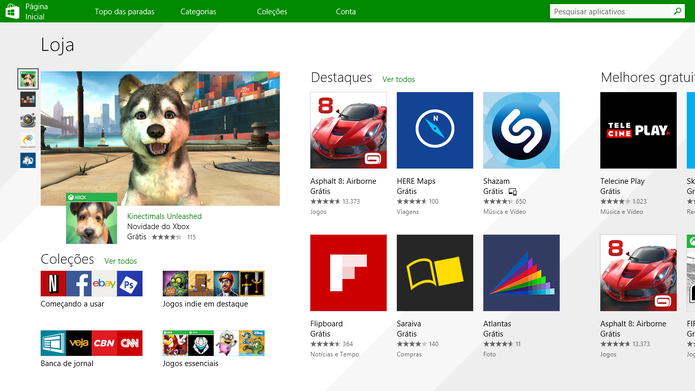Click the Novidade do Xbox subtitle

158,226
